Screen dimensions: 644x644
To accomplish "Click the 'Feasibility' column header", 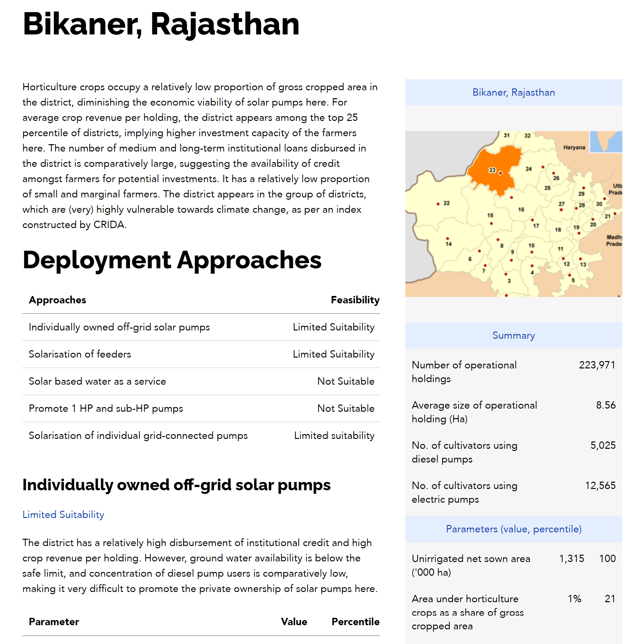I will coord(355,300).
